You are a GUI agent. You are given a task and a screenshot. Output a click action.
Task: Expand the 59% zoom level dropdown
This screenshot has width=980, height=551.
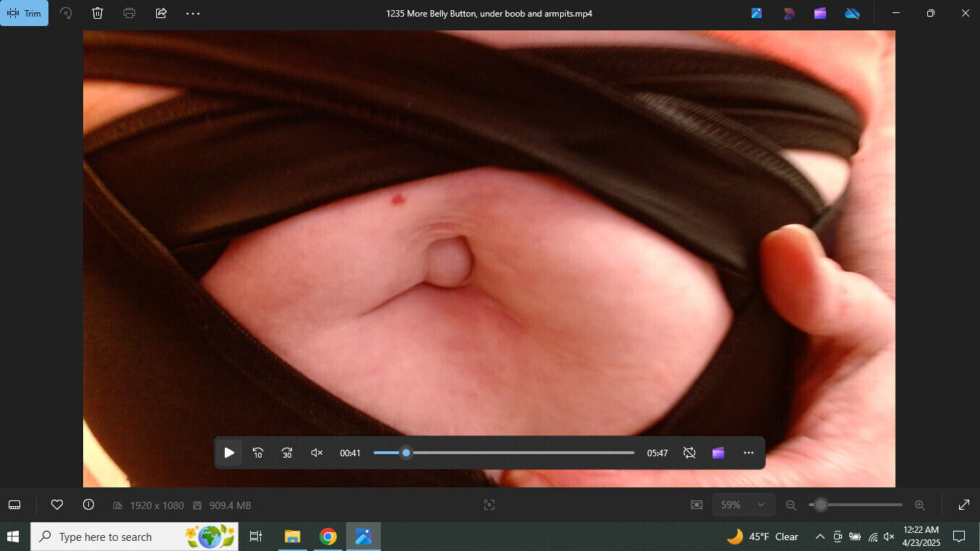coord(744,505)
